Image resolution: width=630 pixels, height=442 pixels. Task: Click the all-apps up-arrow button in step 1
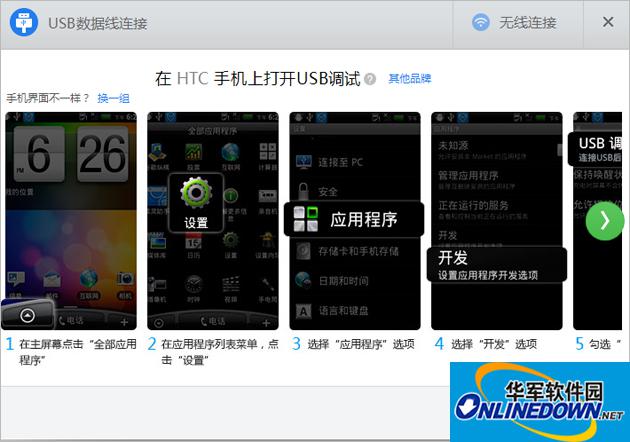pos(27,314)
